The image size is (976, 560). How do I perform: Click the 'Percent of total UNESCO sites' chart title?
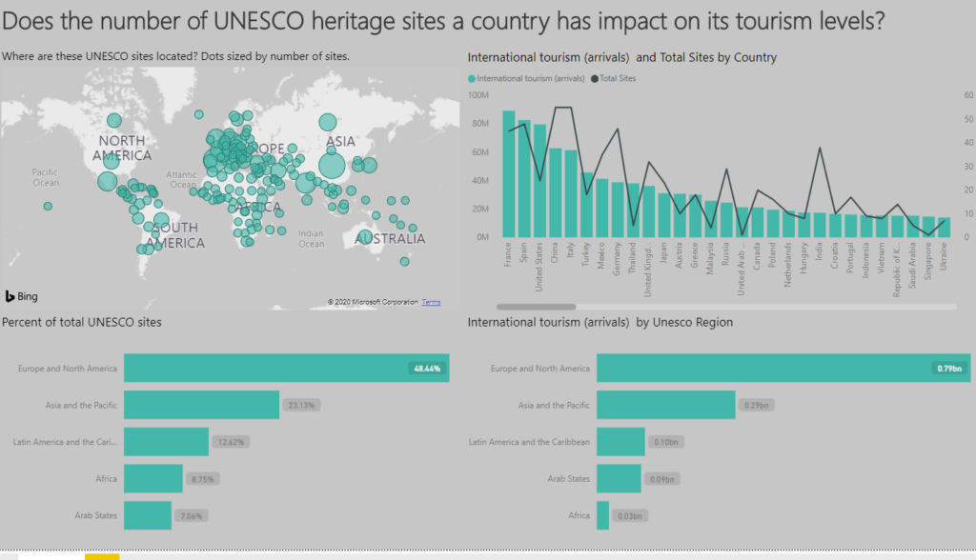click(82, 322)
